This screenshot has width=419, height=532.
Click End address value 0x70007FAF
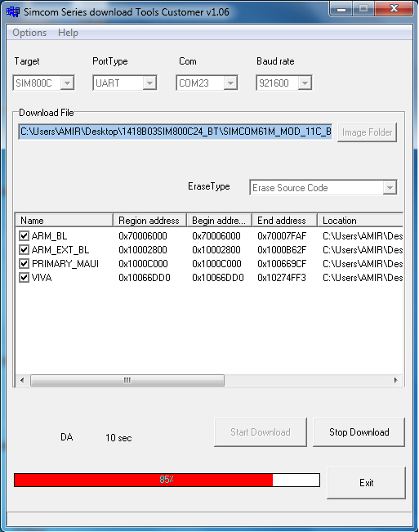tap(282, 236)
